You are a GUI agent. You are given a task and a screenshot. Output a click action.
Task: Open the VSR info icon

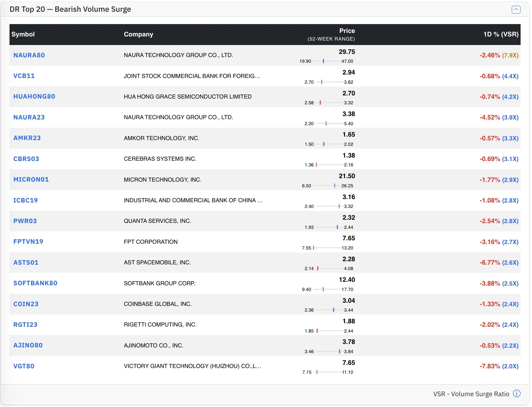(517, 394)
